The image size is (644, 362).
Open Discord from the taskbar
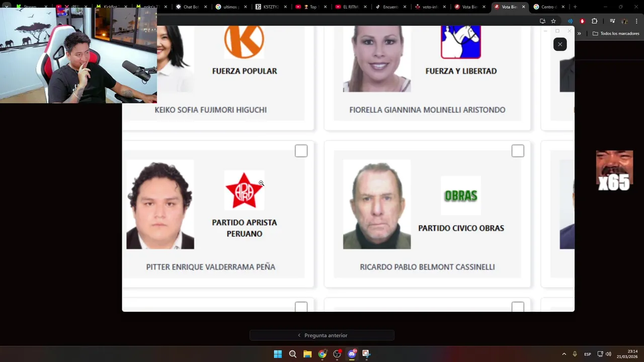[352, 354]
